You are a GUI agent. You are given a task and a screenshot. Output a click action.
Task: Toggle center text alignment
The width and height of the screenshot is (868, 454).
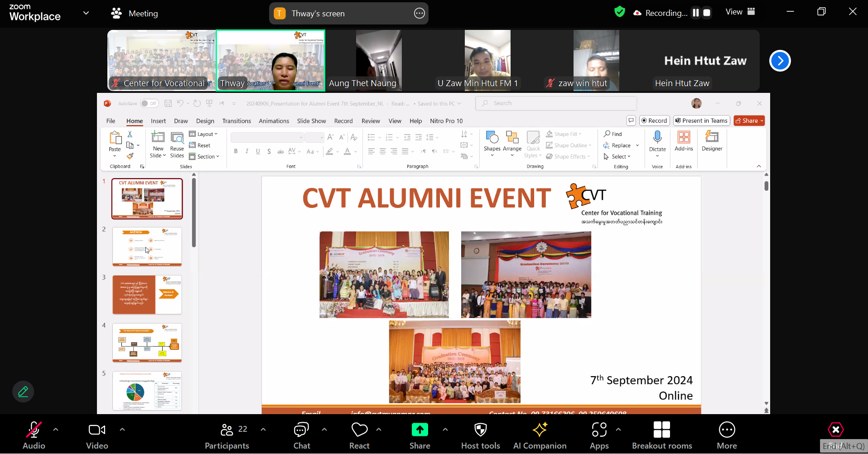(382, 151)
